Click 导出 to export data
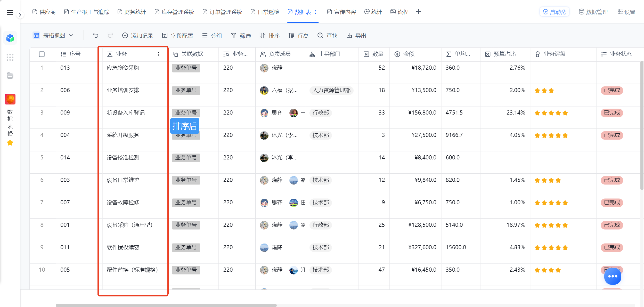Image resolution: width=644 pixels, height=307 pixels. pos(356,36)
